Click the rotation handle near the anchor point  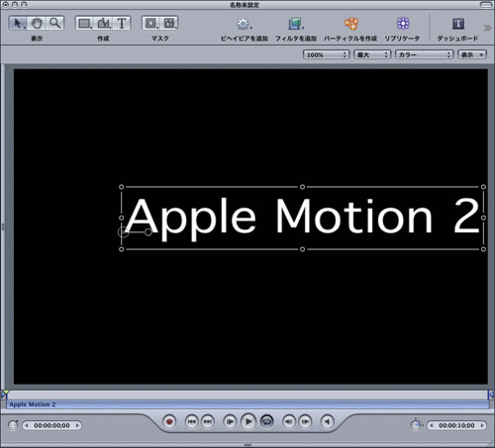click(148, 232)
